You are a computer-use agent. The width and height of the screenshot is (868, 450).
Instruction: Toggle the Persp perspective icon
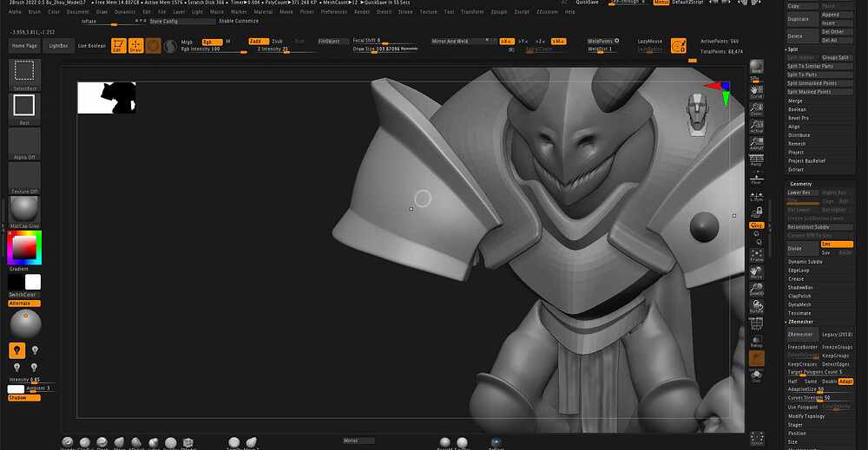(x=756, y=160)
